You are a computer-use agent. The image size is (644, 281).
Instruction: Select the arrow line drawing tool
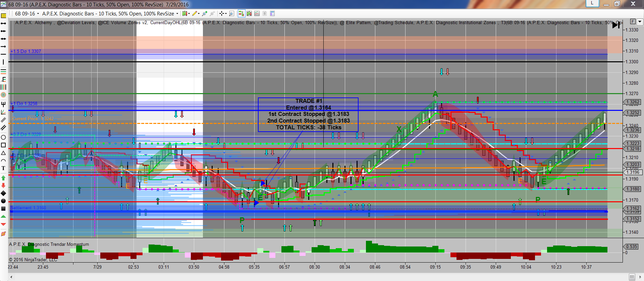[x=3, y=47]
